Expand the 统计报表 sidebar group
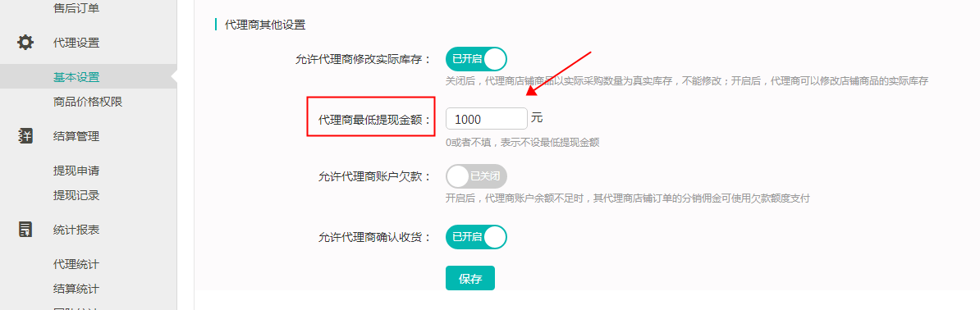This screenshot has width=980, height=310. pos(76,230)
